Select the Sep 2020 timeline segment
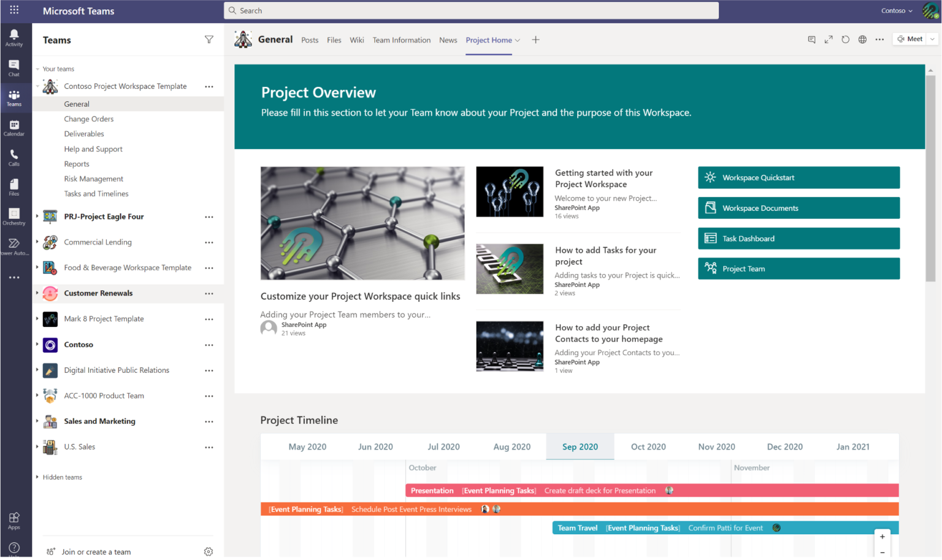Screen dimensions: 942x560 coord(580,447)
